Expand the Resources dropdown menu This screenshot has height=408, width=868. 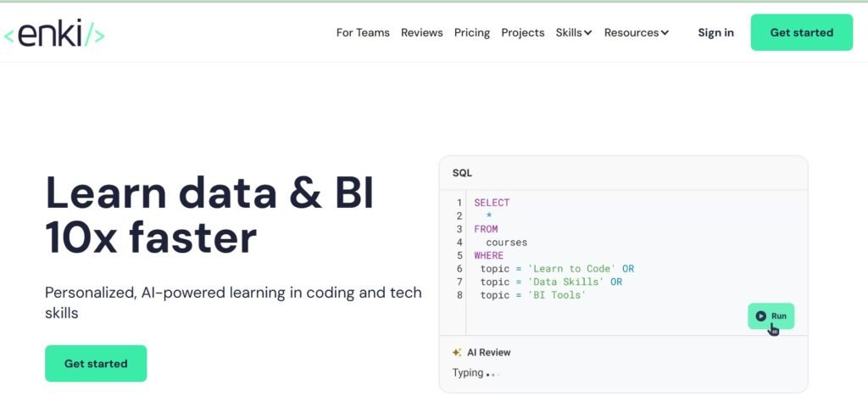637,33
